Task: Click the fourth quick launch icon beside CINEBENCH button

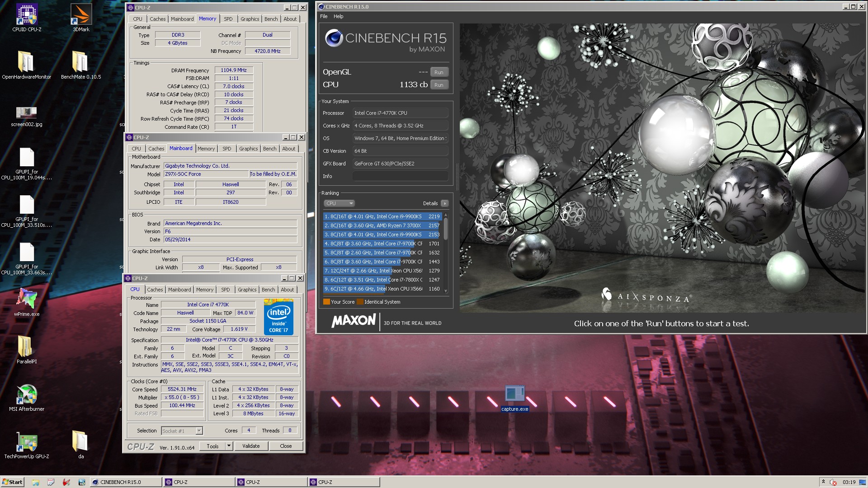Action: tap(81, 482)
